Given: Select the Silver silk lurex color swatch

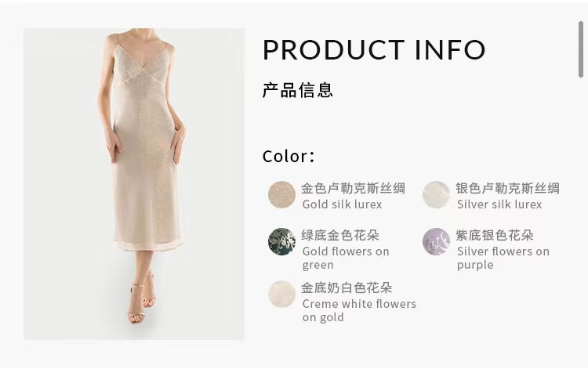Looking at the screenshot, I should point(436,194).
